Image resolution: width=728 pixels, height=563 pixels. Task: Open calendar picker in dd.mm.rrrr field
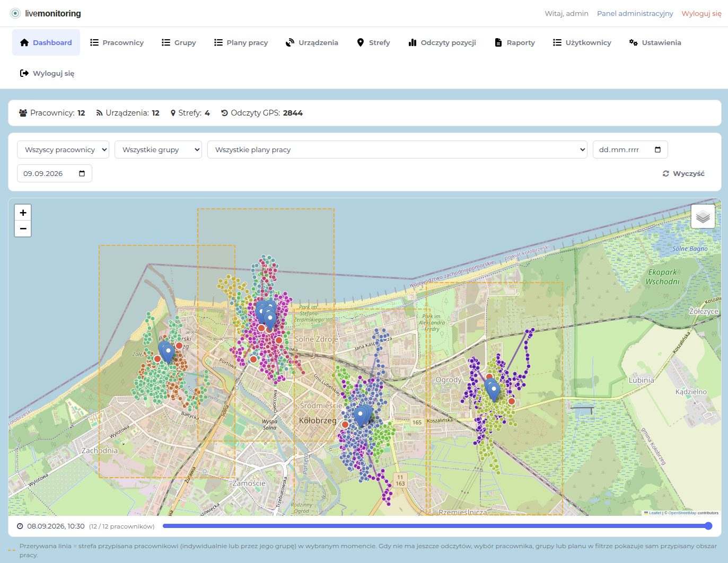point(657,149)
